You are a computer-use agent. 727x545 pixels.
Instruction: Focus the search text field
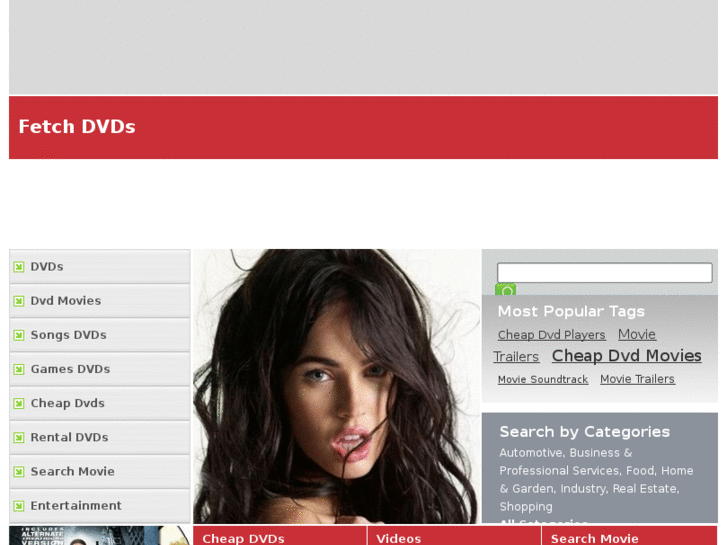pos(605,273)
